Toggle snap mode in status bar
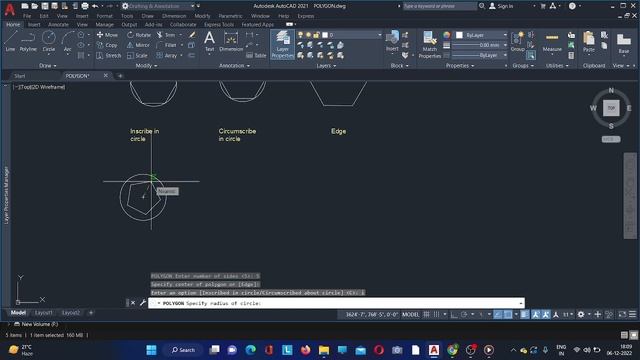 point(436,314)
